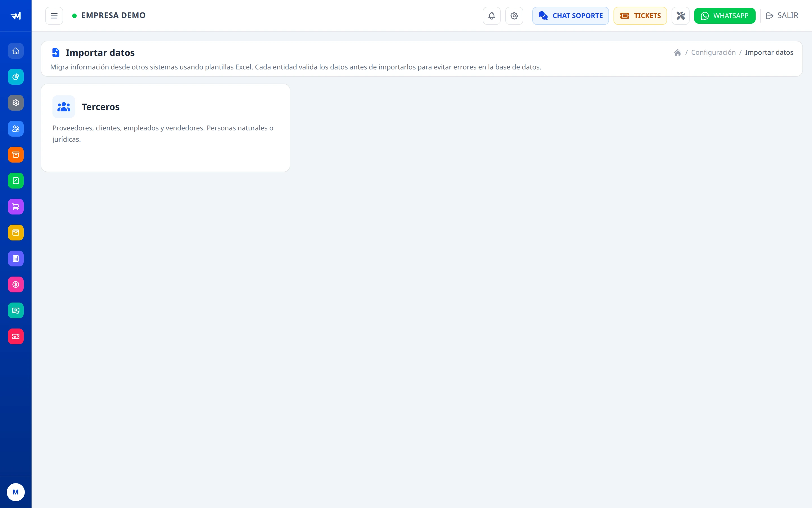Open Configuración breadcrumb link
The width and height of the screenshot is (812, 508).
713,52
